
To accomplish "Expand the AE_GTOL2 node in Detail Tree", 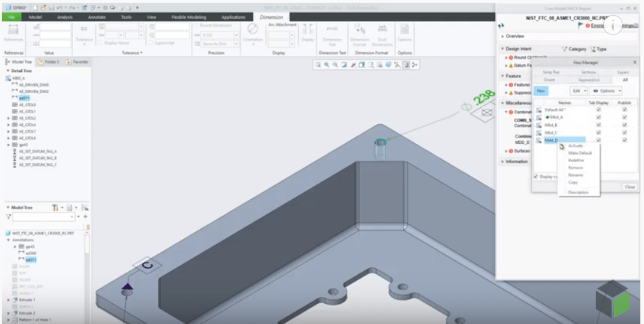I will pyautogui.click(x=9, y=118).
